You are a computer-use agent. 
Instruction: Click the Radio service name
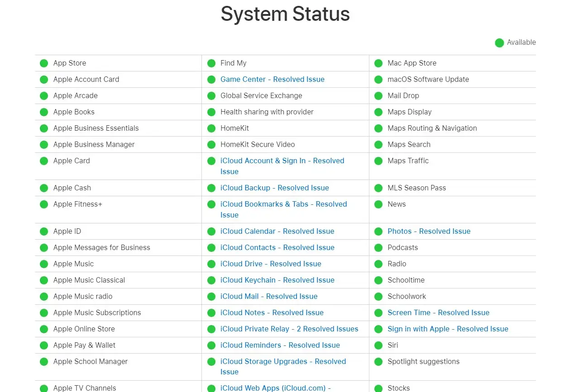(x=397, y=264)
